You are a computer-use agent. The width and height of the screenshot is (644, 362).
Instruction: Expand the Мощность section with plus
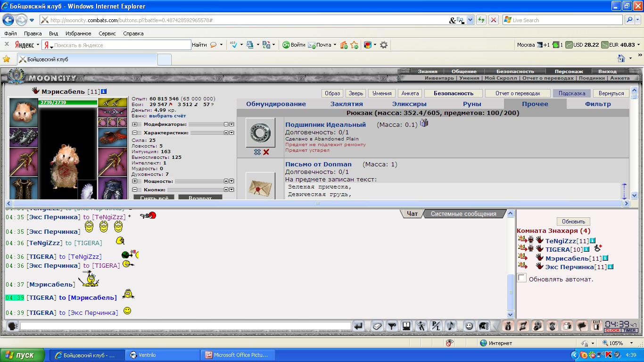point(135,181)
